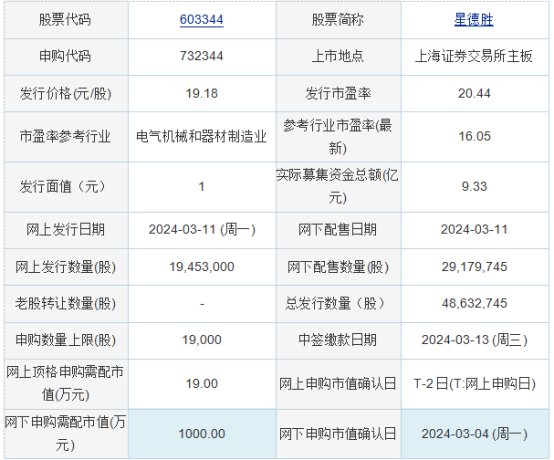Select the 总发行数量（股） label

(335, 303)
